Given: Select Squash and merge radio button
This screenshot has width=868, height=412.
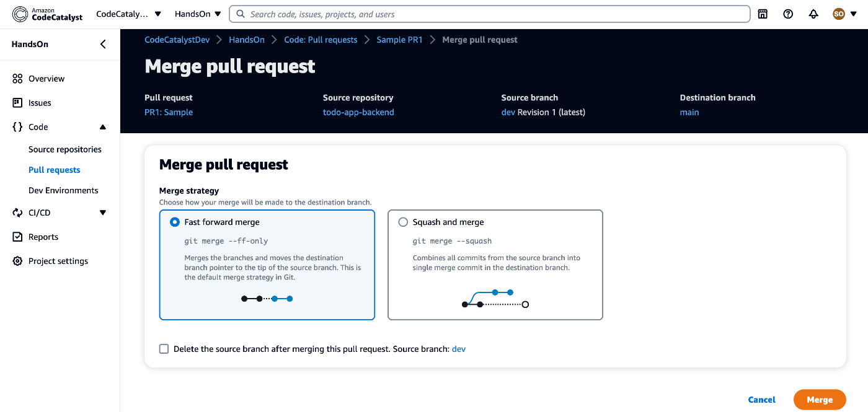Looking at the screenshot, I should point(403,222).
